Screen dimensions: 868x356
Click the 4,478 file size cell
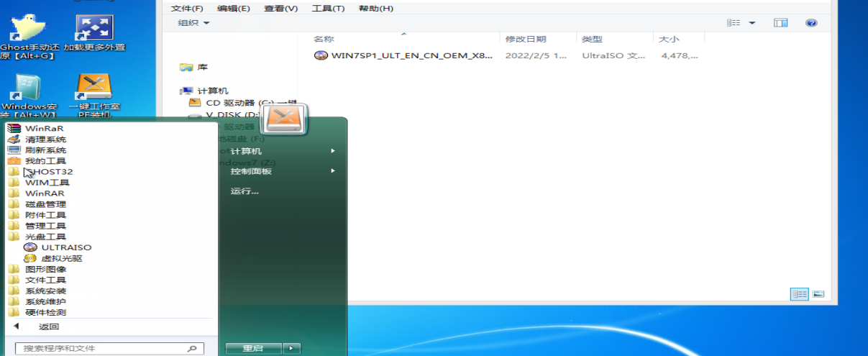[x=679, y=55]
